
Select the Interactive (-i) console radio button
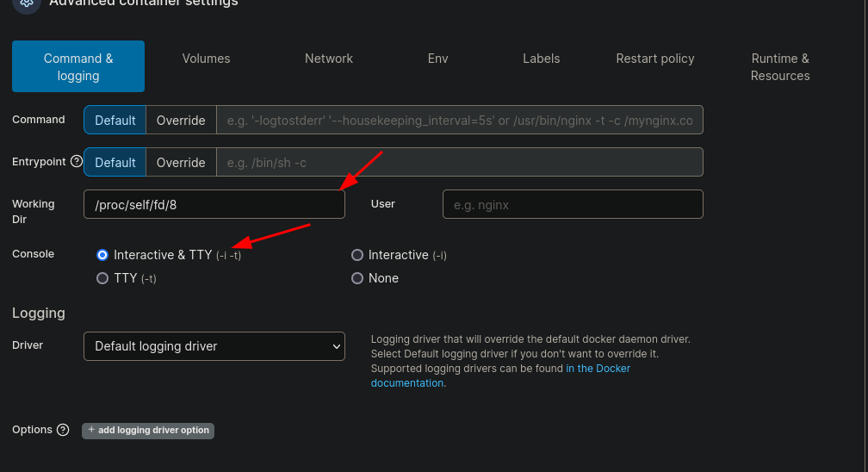tap(357, 255)
